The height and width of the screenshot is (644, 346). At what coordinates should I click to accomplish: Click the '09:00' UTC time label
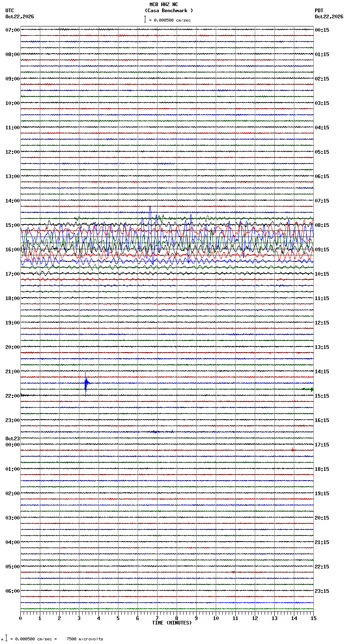(13, 79)
